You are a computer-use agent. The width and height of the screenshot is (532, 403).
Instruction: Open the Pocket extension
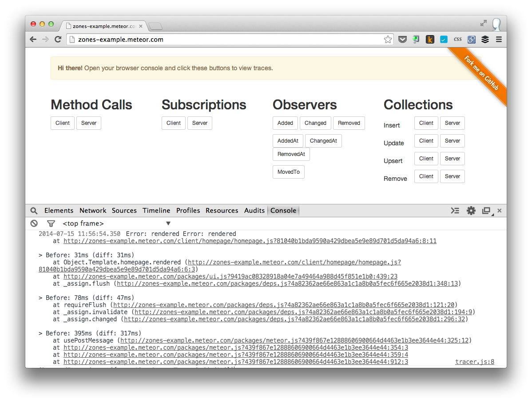(402, 39)
